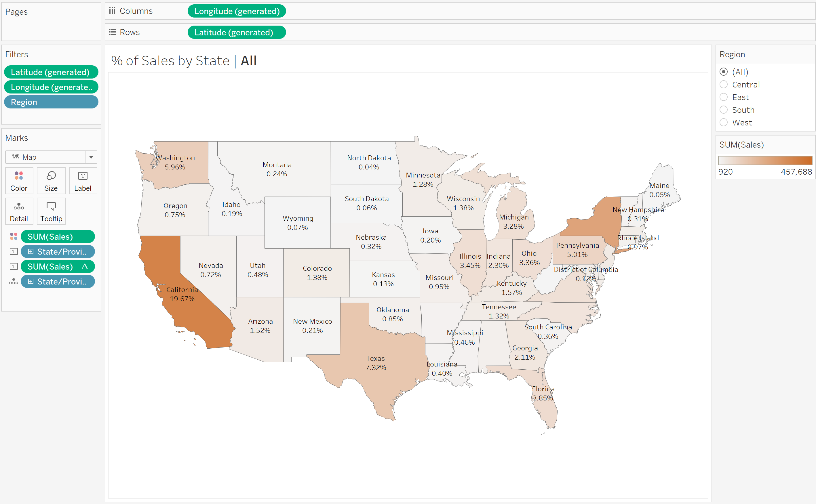Click Longitude (generated) pill on Columns
816x504 pixels.
tap(237, 11)
